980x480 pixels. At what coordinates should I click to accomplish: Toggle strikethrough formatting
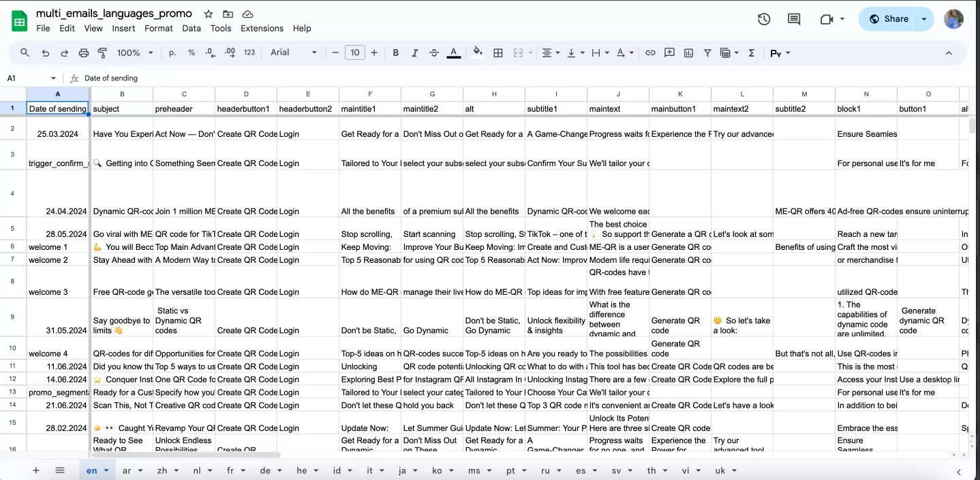433,52
